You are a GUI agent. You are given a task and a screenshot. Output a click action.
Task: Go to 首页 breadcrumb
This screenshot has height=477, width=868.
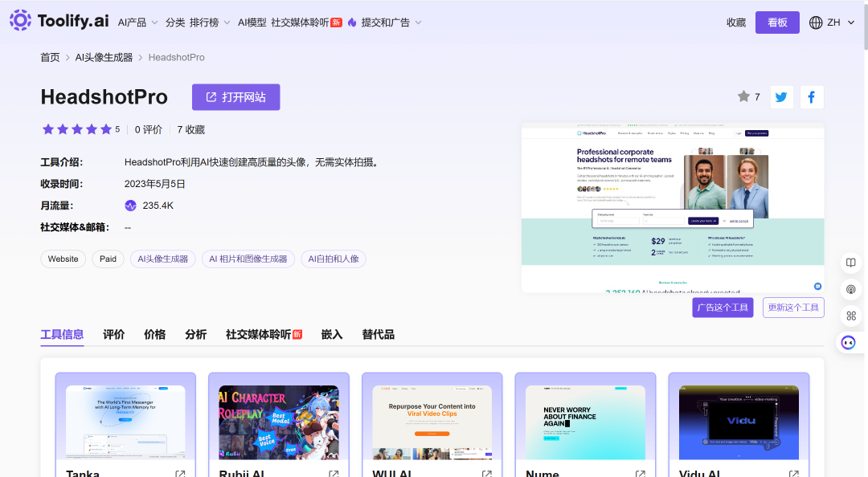pos(50,58)
